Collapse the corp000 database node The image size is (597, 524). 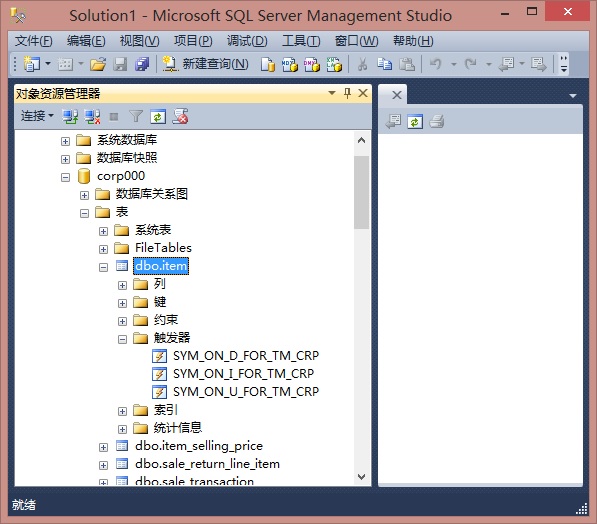[65, 177]
